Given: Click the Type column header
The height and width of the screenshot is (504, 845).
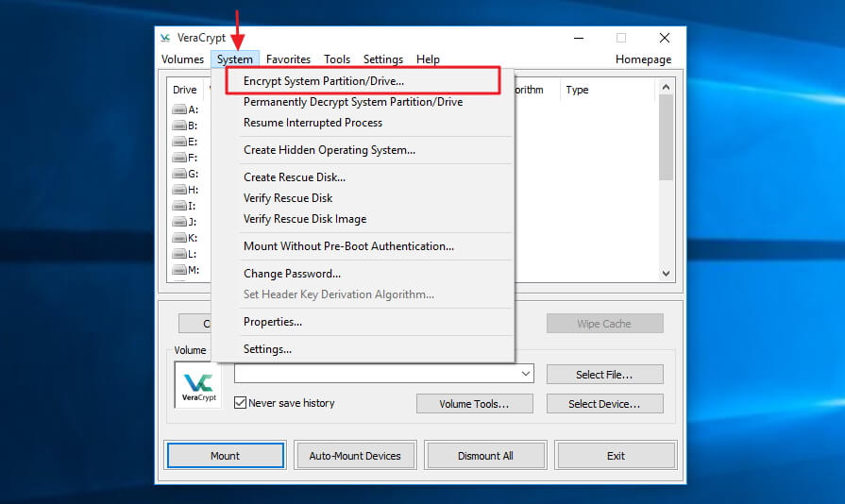Looking at the screenshot, I should (x=607, y=90).
